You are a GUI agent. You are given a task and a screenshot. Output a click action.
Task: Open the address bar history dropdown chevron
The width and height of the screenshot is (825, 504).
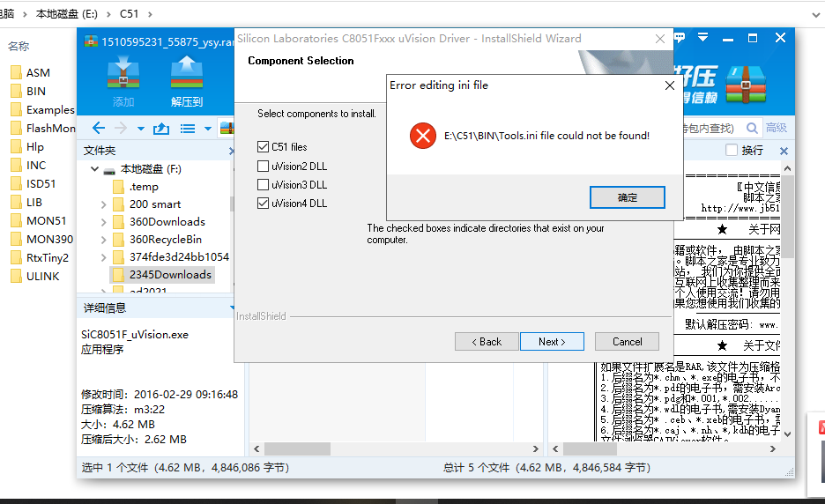[815, 14]
